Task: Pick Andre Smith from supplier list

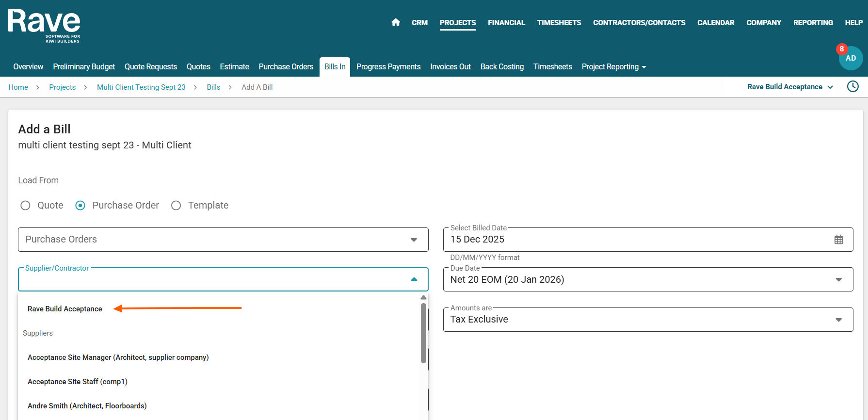Action: [x=87, y=406]
